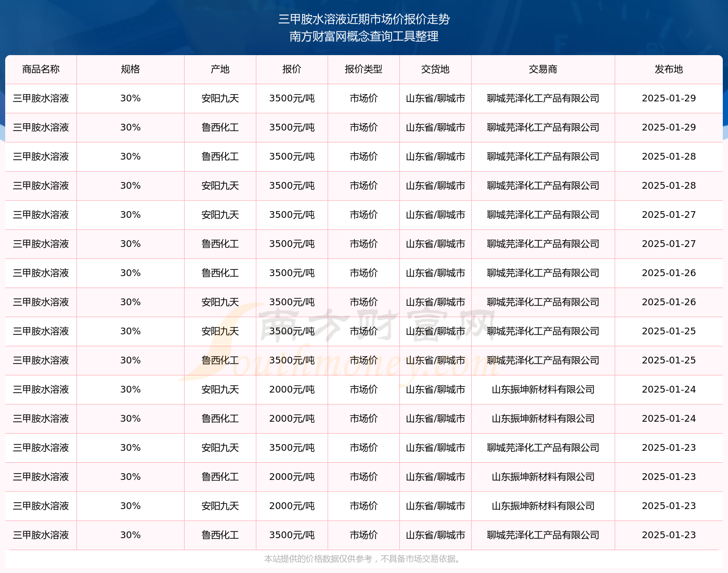This screenshot has height=573, width=728.
Task: Click the 商品名称 column header
Action: (41, 69)
